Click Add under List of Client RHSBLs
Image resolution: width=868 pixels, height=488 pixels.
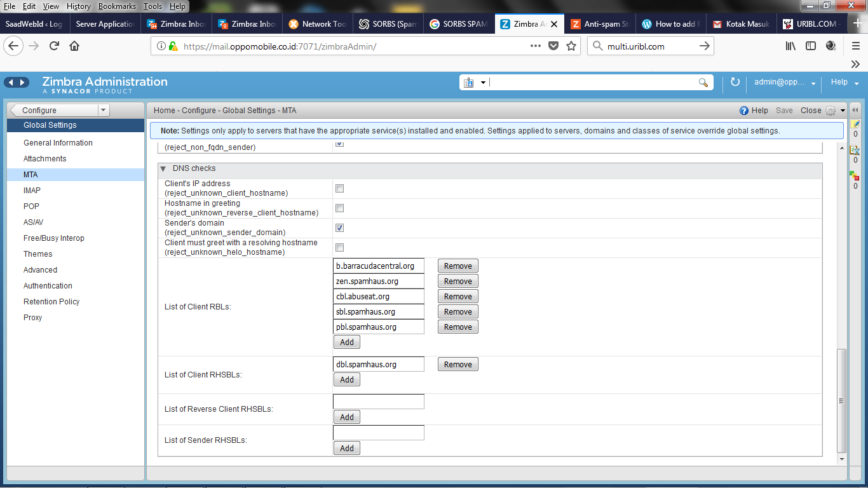346,379
